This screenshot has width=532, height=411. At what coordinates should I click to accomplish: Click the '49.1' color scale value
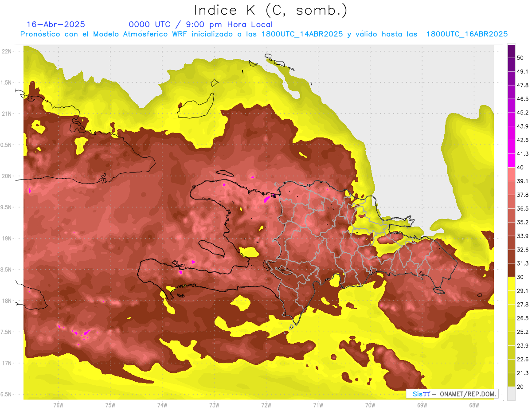coord(523,71)
